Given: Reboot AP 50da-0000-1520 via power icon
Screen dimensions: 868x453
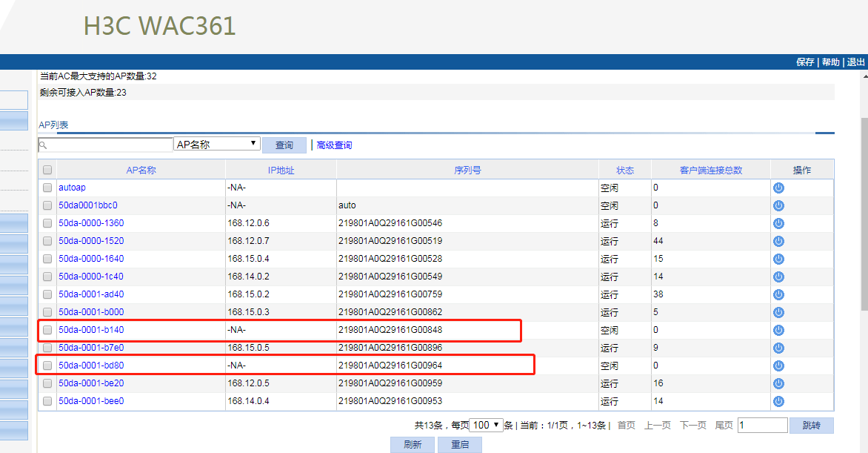Looking at the screenshot, I should [778, 241].
